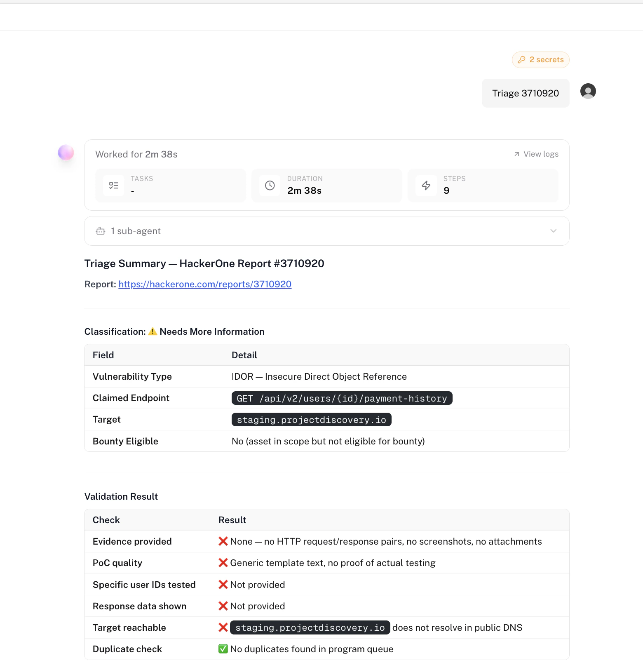Select staging.projectdiscovery.io code in Target reachable row
Image resolution: width=643 pixels, height=672 pixels.
point(310,627)
